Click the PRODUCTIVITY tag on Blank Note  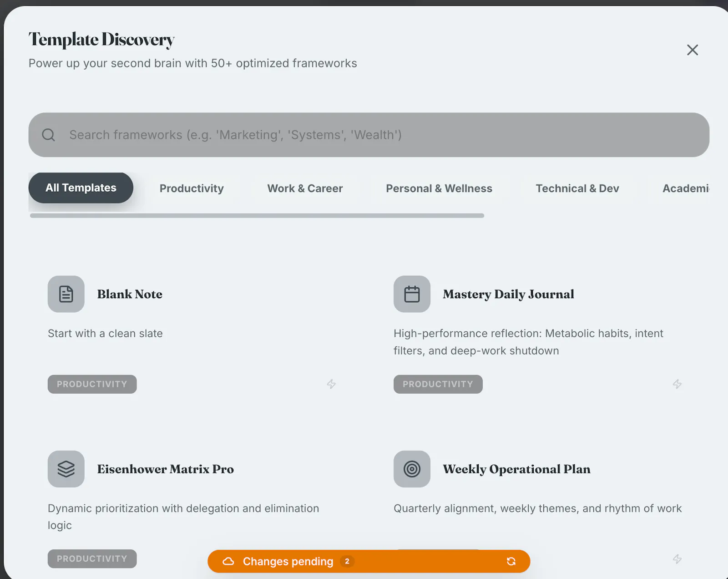[x=92, y=384]
